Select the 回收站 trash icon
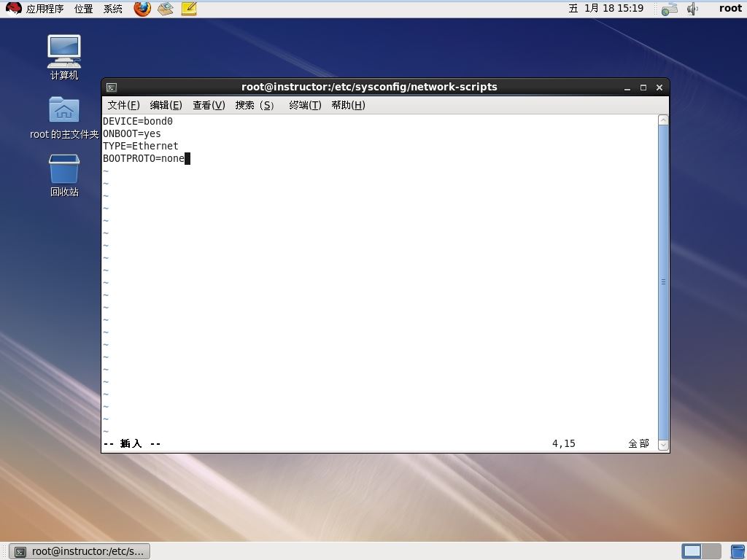Viewport: 747px width, 560px height. point(64,175)
